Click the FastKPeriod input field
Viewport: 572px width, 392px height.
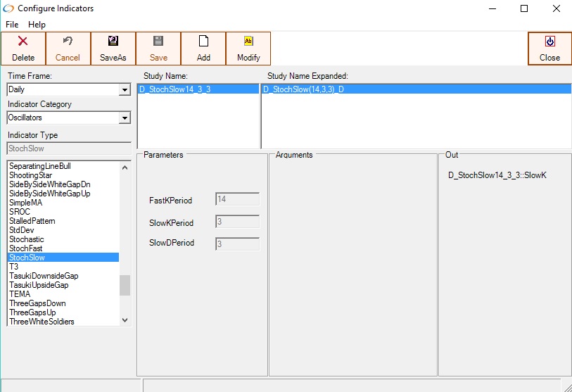pyautogui.click(x=237, y=200)
